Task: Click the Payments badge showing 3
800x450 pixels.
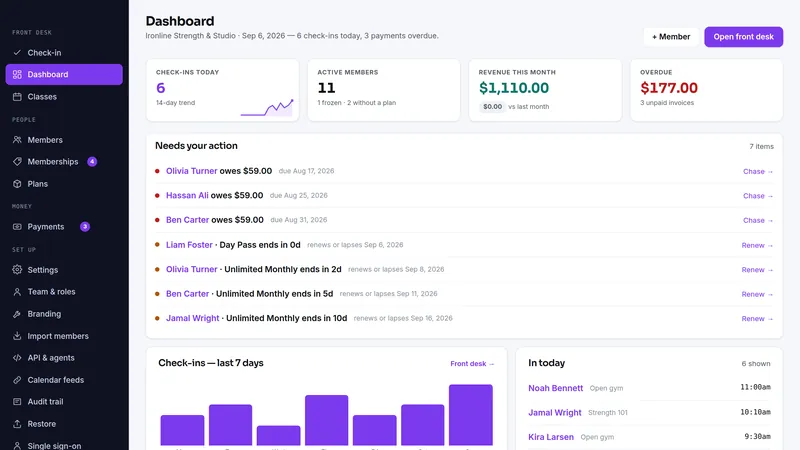Action: tap(85, 227)
